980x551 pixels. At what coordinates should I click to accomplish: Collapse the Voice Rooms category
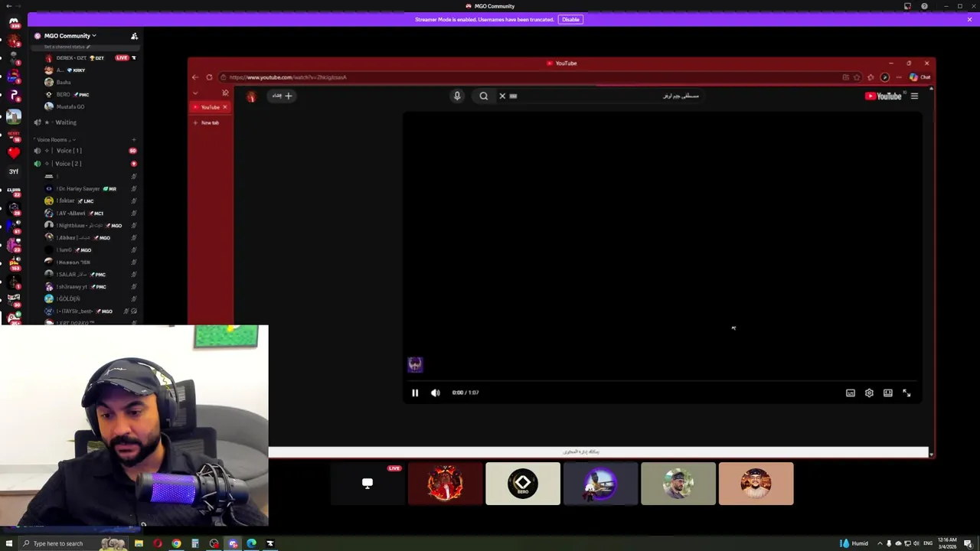point(54,140)
